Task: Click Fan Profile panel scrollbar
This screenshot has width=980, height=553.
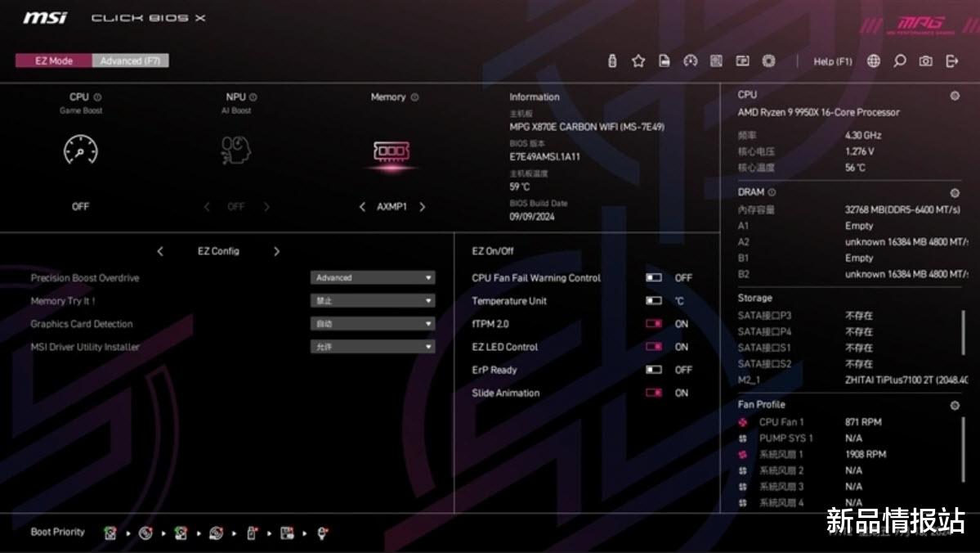Action: pyautogui.click(x=963, y=451)
